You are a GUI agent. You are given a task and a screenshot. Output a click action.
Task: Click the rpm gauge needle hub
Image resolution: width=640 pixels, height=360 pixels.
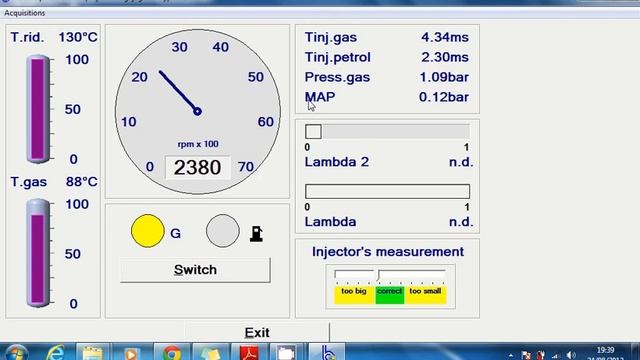(198, 111)
